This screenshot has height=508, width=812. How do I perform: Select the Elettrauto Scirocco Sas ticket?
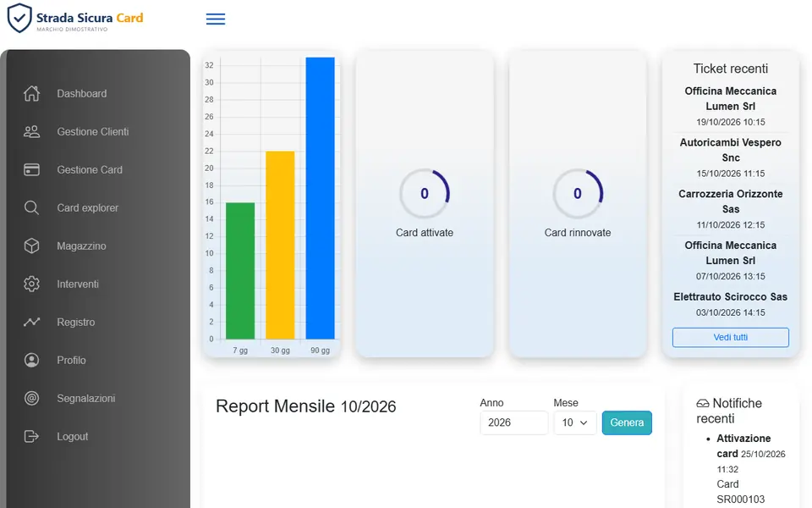click(731, 304)
